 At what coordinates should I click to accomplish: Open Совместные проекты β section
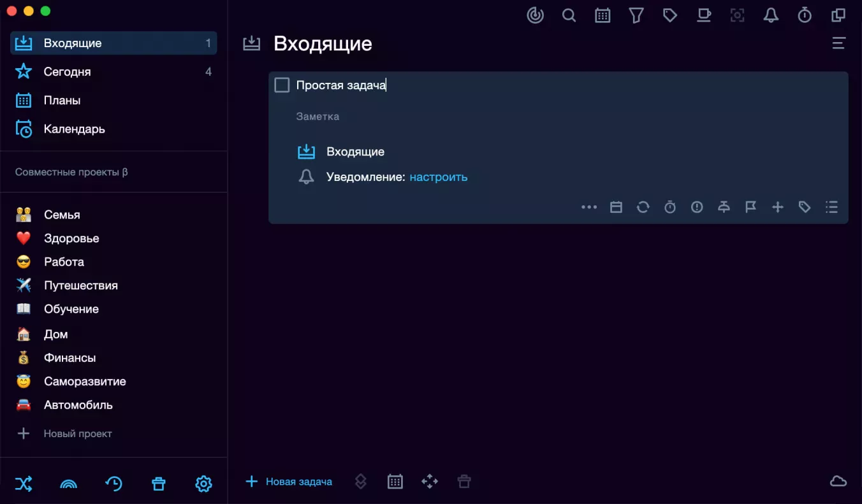point(71,172)
